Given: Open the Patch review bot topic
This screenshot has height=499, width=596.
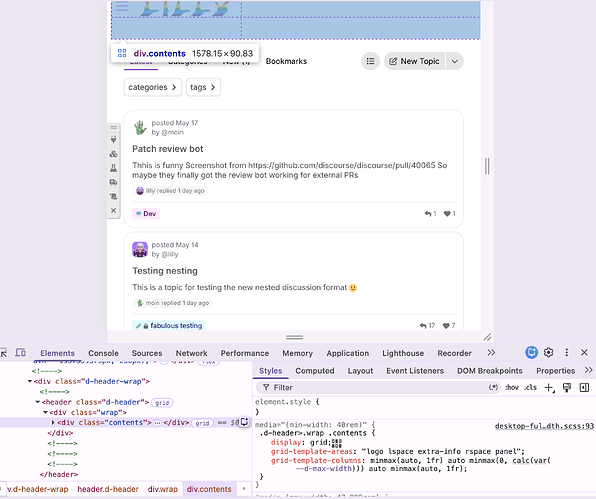Looking at the screenshot, I should coord(168,149).
